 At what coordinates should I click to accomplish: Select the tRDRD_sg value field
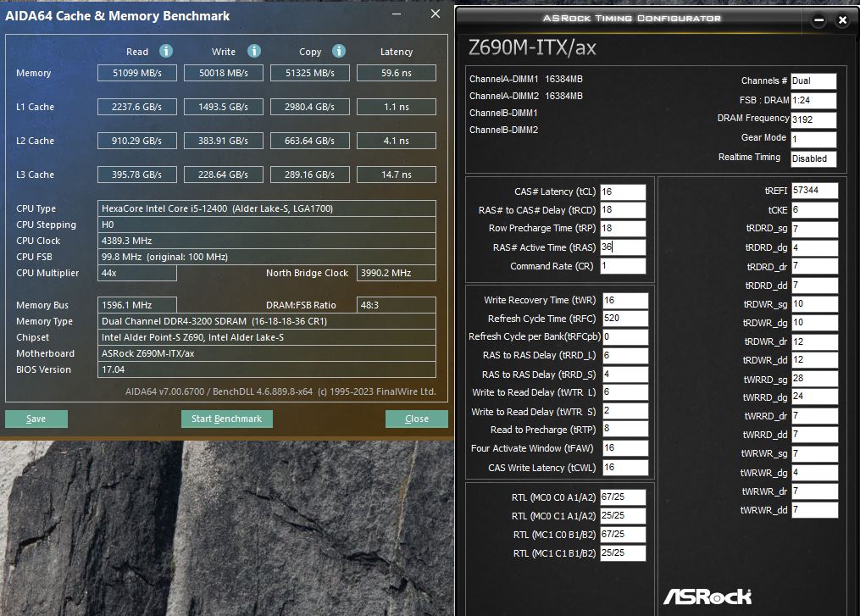(x=814, y=228)
